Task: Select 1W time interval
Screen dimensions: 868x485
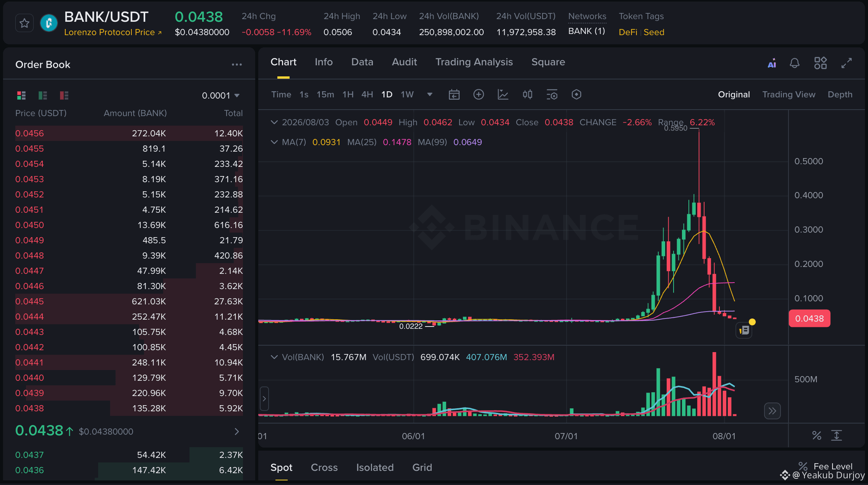Action: click(407, 94)
